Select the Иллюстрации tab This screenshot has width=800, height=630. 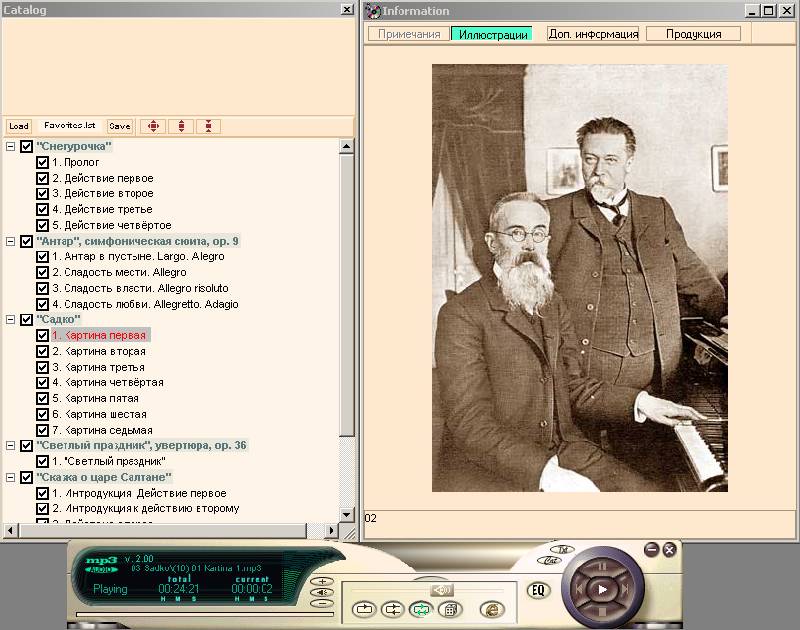pyautogui.click(x=492, y=34)
